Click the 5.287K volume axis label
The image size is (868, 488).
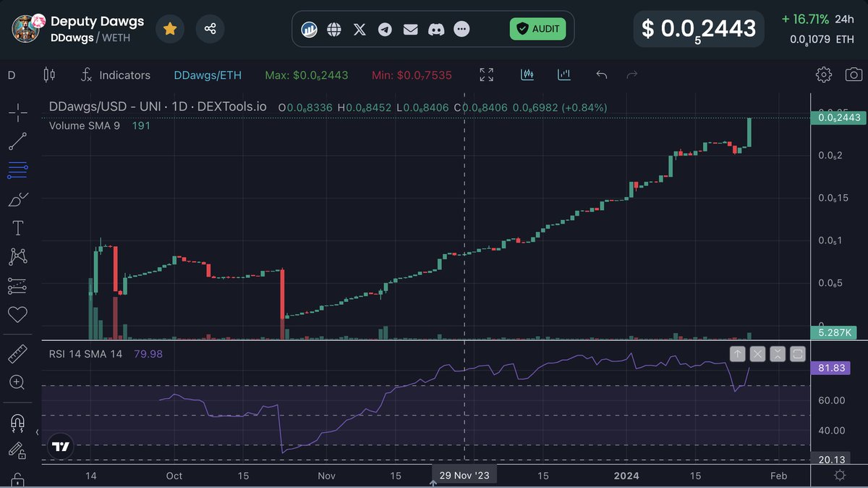tap(835, 333)
